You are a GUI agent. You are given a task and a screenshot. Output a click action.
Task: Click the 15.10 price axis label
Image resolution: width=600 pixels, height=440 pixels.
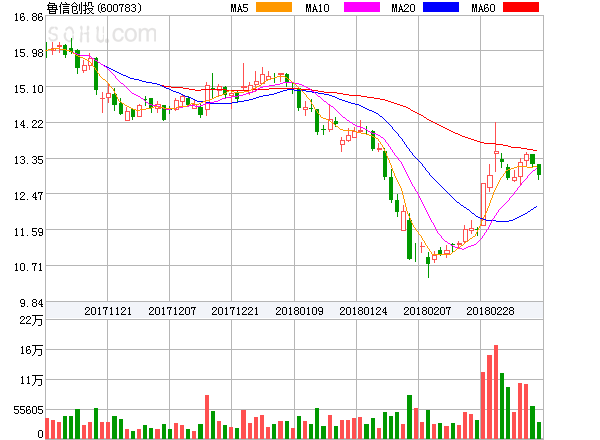29,89
